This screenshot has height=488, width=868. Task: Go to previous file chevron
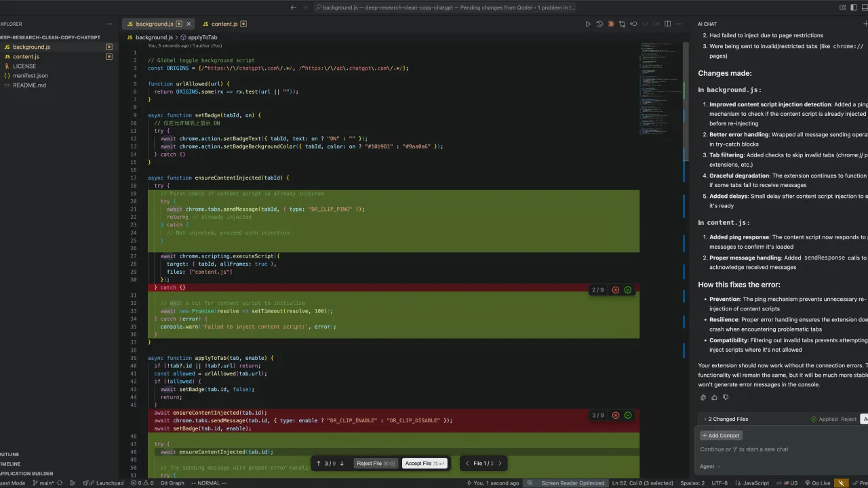click(467, 464)
